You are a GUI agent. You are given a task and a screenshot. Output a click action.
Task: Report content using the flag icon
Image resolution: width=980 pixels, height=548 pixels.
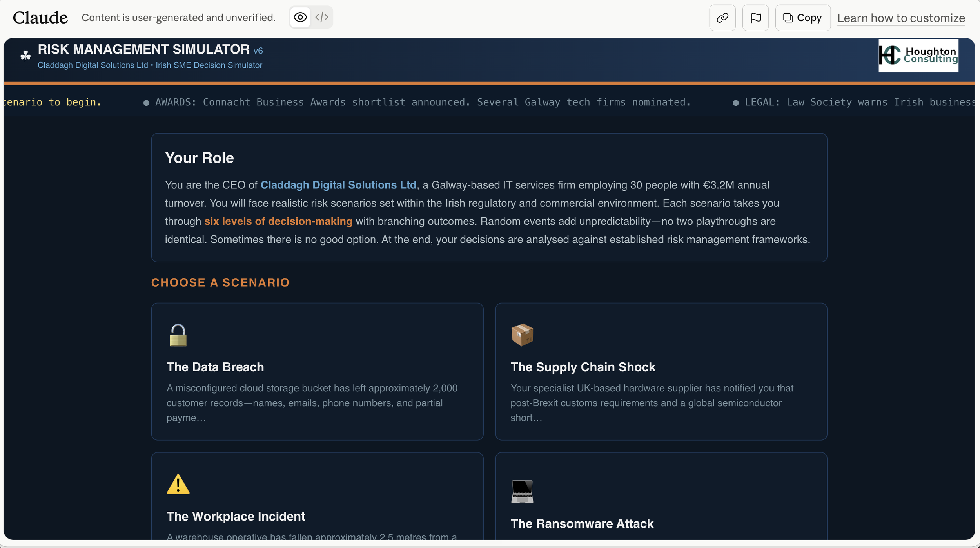[755, 18]
